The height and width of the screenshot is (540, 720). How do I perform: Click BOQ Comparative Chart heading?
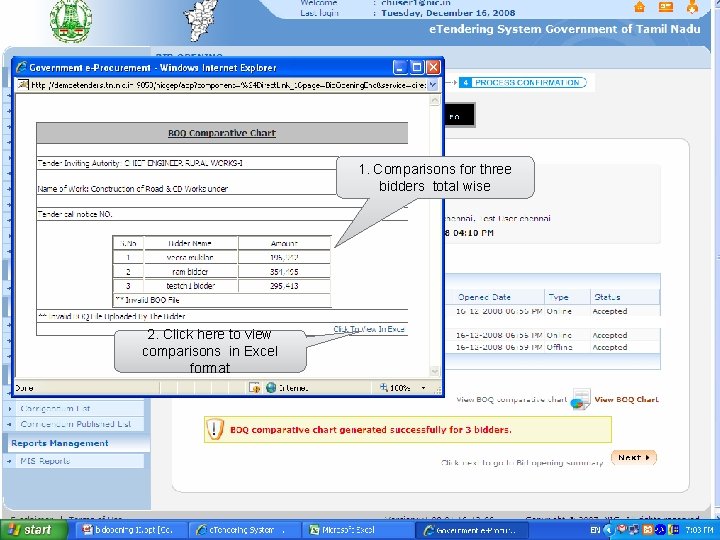coord(222,133)
